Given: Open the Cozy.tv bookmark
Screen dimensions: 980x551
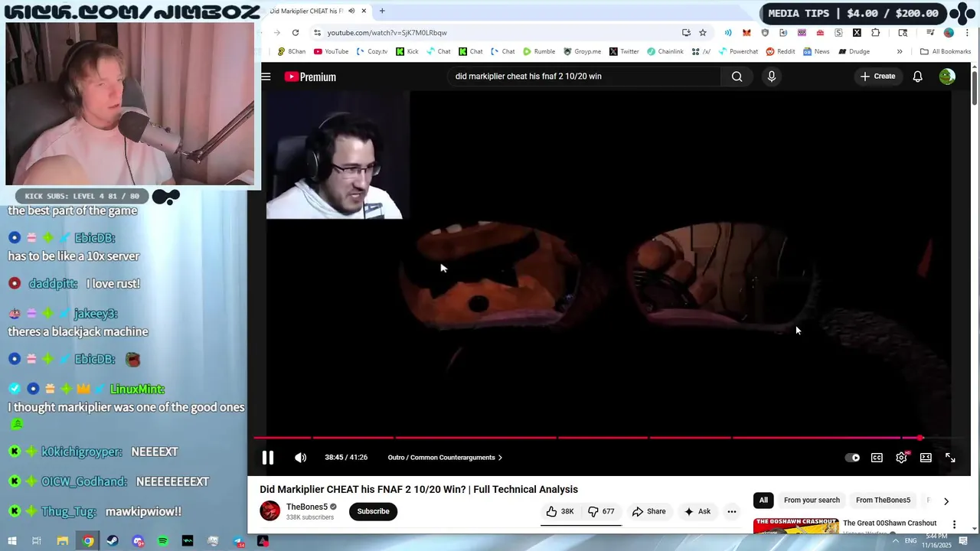Looking at the screenshot, I should tap(371, 51).
